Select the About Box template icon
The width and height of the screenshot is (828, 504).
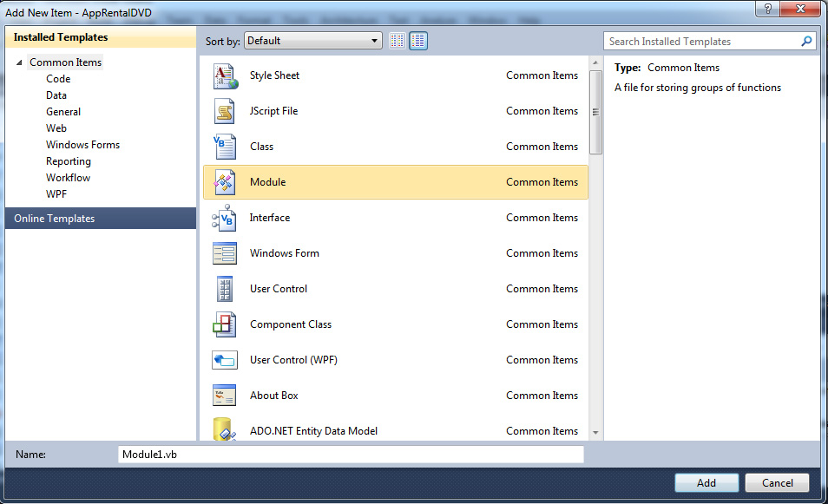[x=225, y=396]
